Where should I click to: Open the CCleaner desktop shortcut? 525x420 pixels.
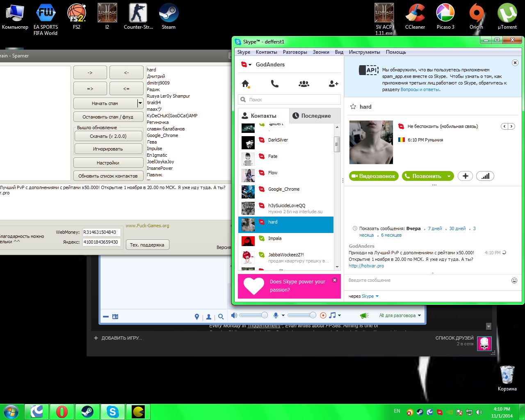point(415,17)
